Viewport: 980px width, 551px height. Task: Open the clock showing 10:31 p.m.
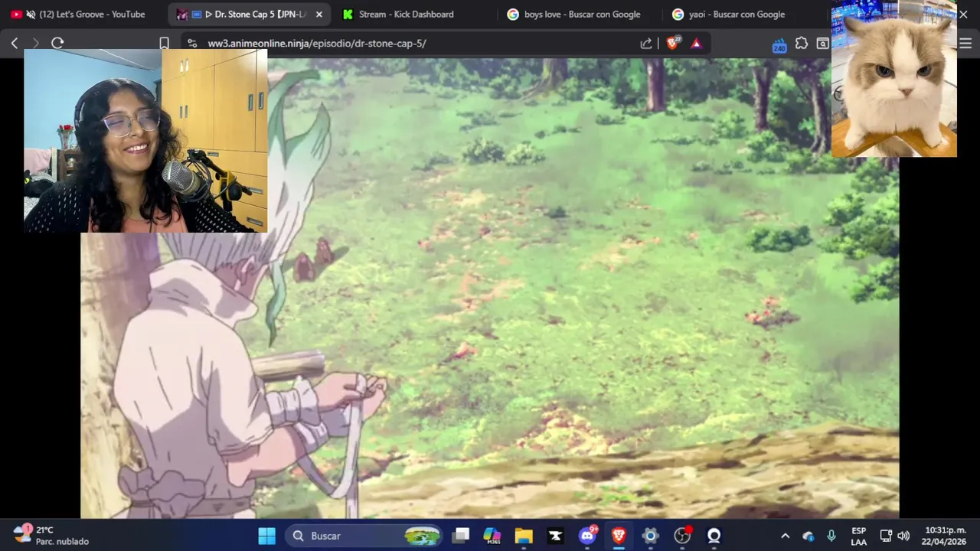tap(946, 536)
